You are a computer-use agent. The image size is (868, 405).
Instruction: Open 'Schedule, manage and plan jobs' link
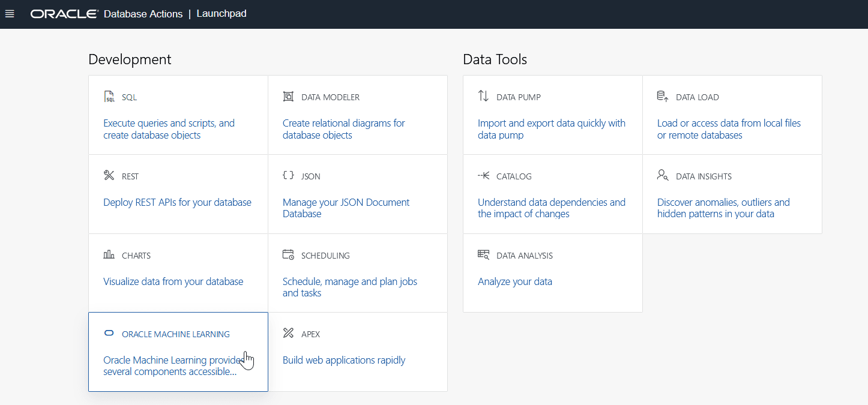[x=350, y=287]
